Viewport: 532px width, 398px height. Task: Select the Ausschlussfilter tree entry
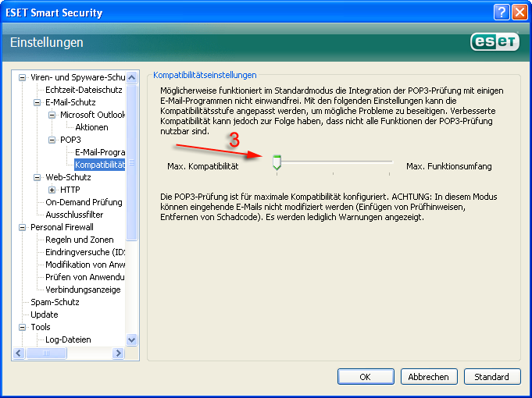click(x=74, y=215)
